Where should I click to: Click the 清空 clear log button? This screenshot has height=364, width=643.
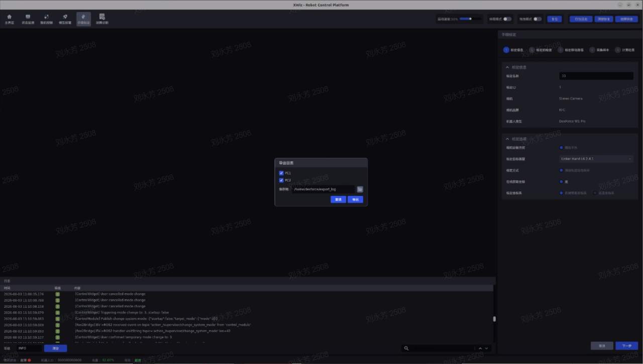(x=55, y=348)
